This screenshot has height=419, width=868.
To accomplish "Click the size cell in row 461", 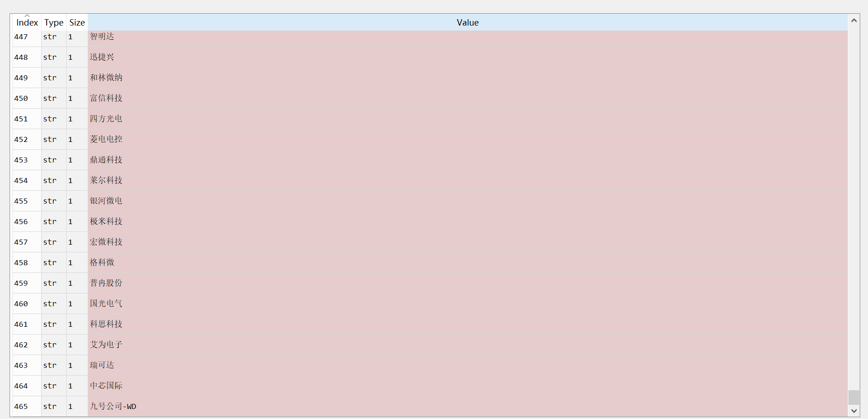I will [77, 324].
